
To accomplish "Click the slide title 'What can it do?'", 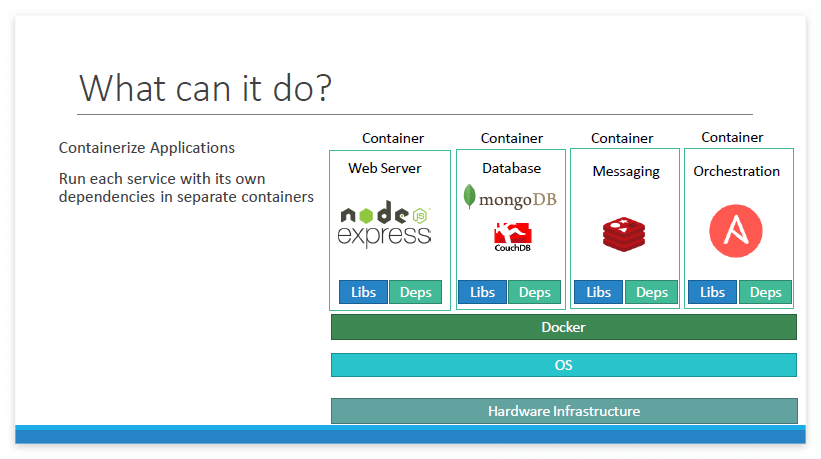I will (205, 88).
